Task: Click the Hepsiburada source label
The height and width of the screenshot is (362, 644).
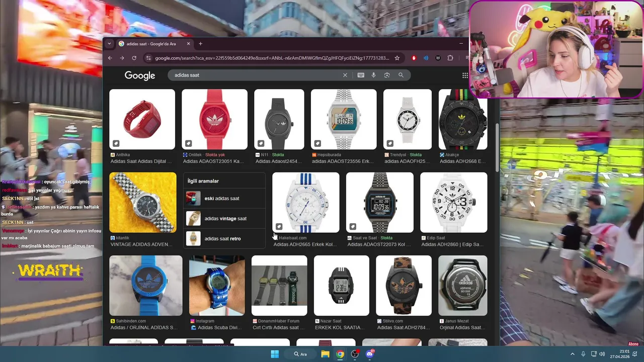Action: pyautogui.click(x=329, y=155)
